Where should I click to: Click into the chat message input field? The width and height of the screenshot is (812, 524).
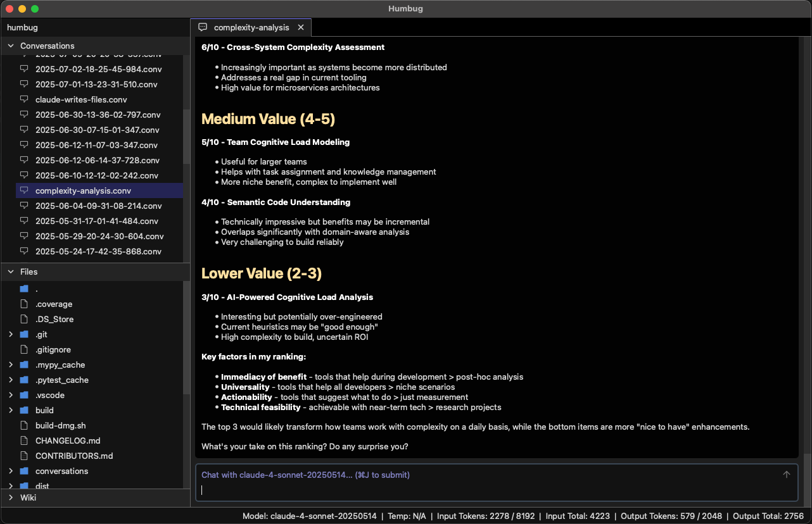point(443,489)
